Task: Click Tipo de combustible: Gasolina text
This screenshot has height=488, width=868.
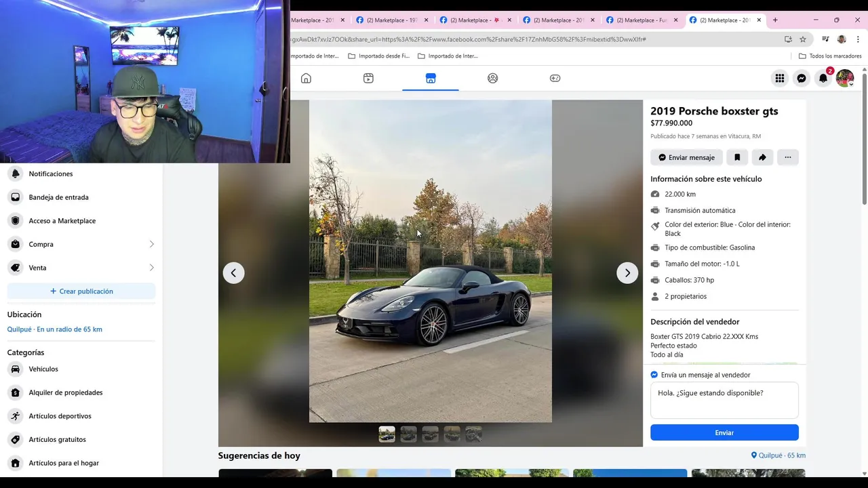Action: (x=709, y=247)
